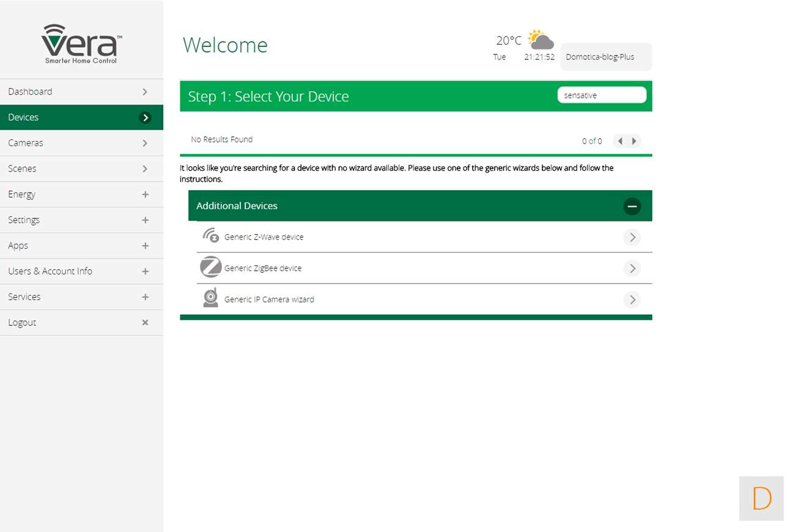
Task: Collapse the Additional Devices section
Action: pyautogui.click(x=632, y=206)
